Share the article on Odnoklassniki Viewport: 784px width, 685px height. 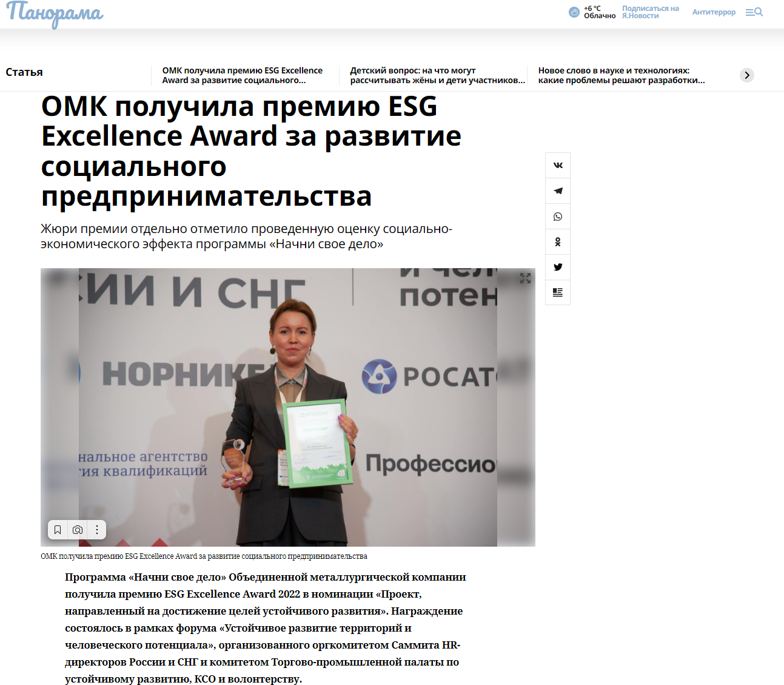[x=558, y=242]
